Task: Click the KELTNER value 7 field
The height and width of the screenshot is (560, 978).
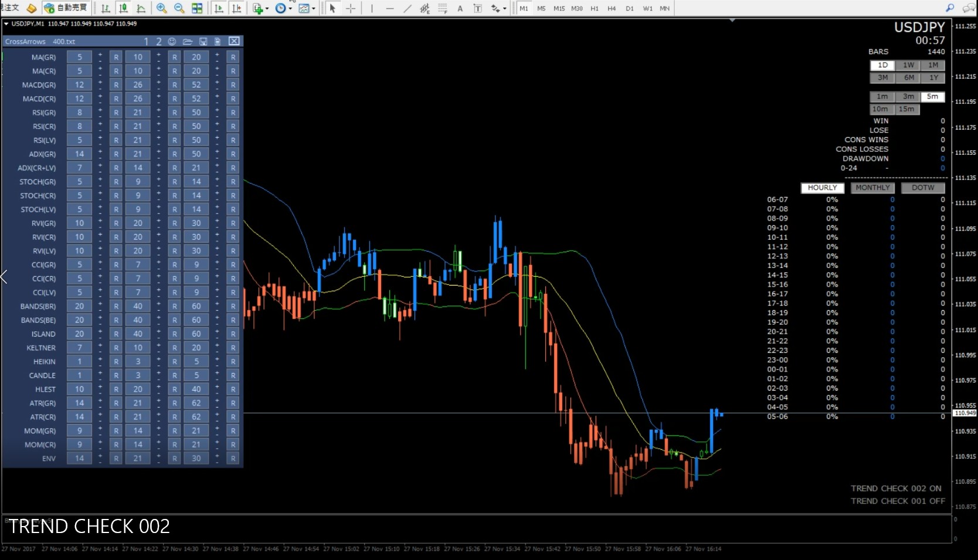Action: (79, 348)
